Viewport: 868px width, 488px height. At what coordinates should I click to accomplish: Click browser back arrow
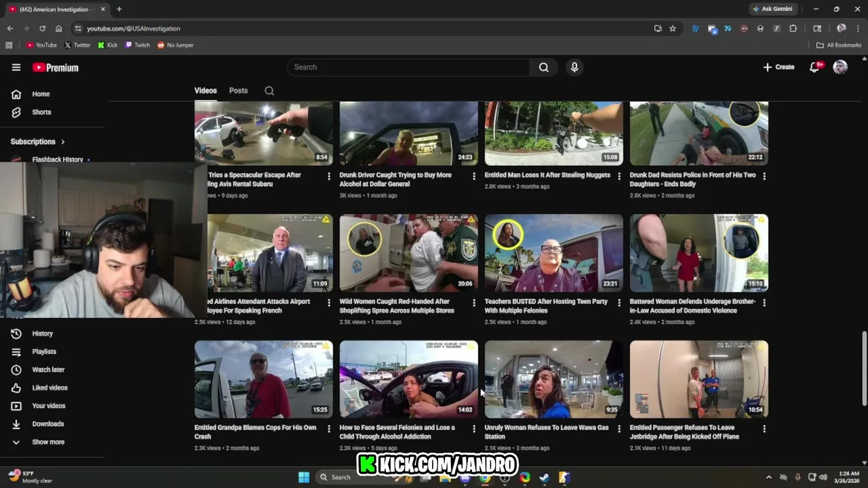tap(9, 28)
